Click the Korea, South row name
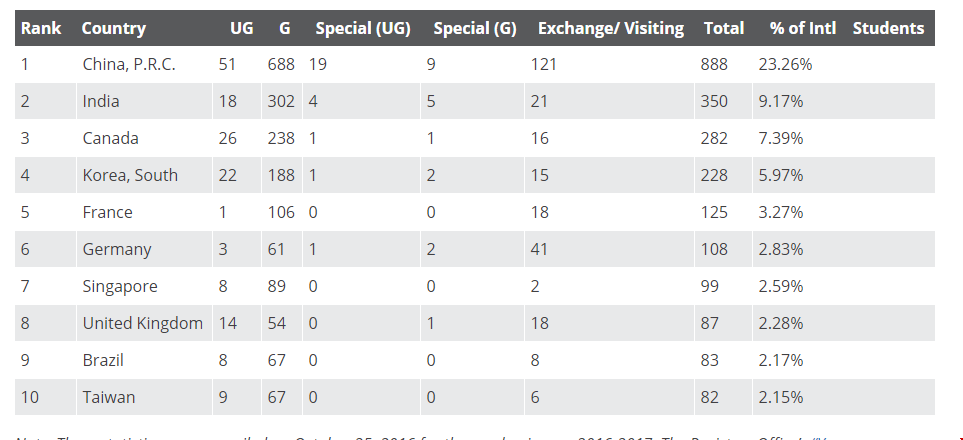The width and height of the screenshot is (963, 440). 130,175
